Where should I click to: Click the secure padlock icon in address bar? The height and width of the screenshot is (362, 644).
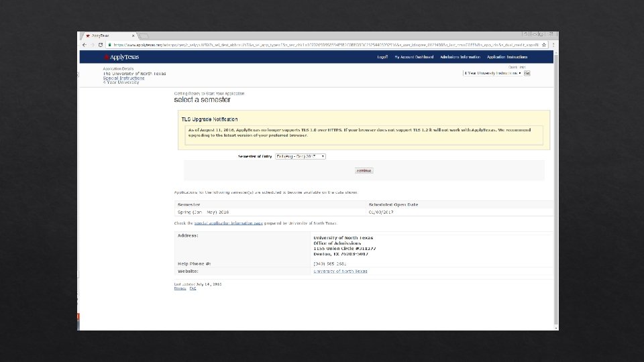point(109,45)
